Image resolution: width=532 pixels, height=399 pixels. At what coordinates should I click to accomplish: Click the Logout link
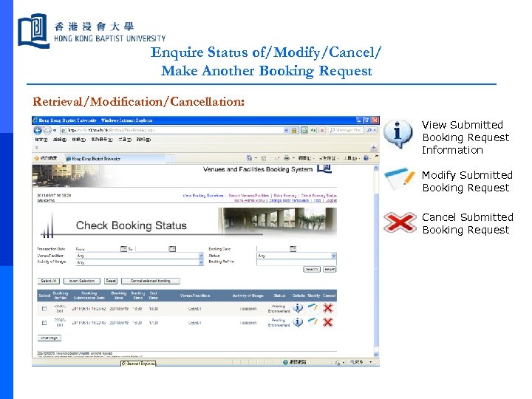331,200
